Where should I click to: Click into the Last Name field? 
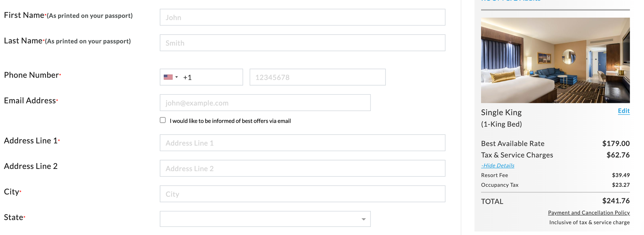[302, 43]
